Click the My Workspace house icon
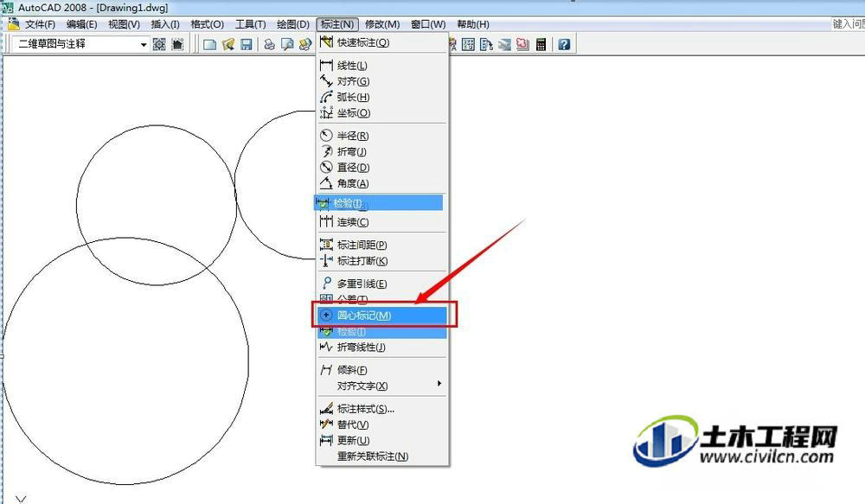The image size is (865, 504). tap(177, 44)
